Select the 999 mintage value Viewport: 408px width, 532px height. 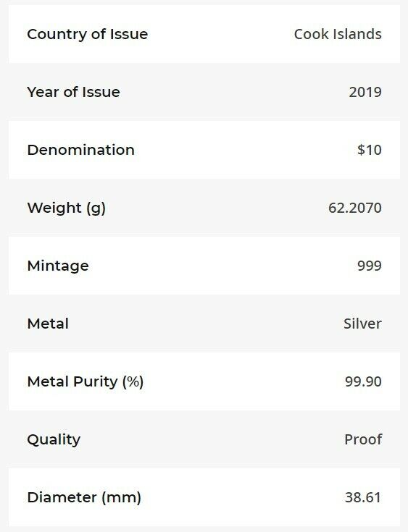[370, 266]
